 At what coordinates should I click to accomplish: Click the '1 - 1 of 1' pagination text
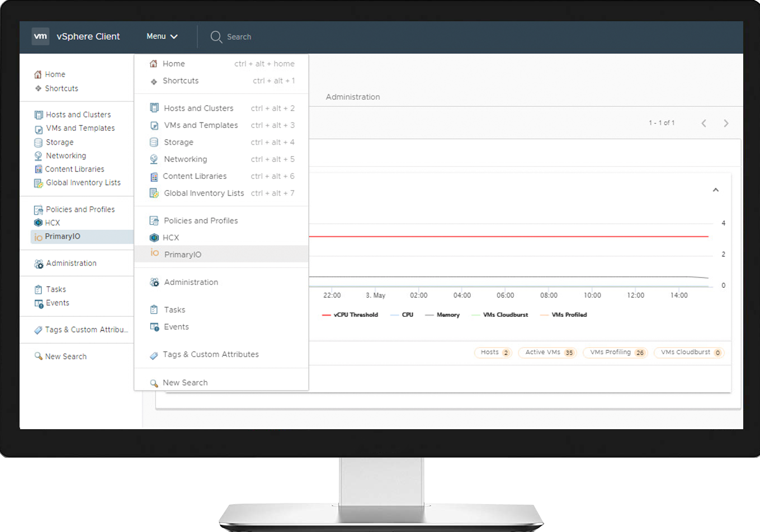[662, 123]
